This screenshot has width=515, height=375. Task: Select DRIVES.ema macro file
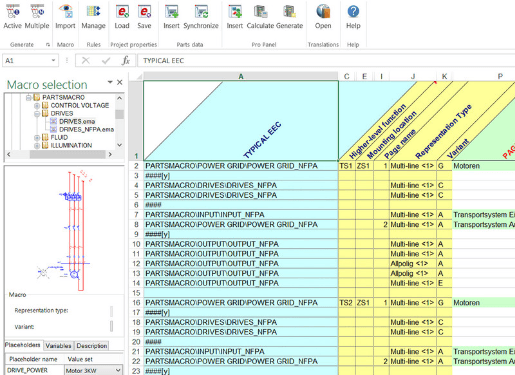[77, 122]
